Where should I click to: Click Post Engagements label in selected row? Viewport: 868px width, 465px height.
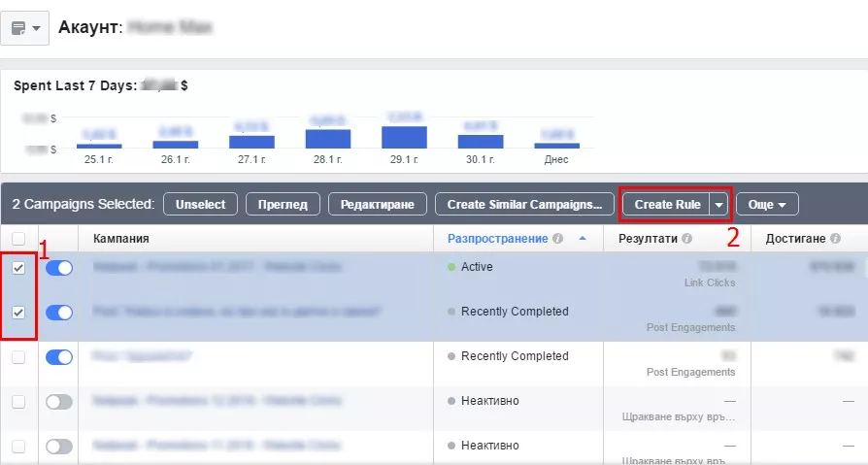point(691,328)
